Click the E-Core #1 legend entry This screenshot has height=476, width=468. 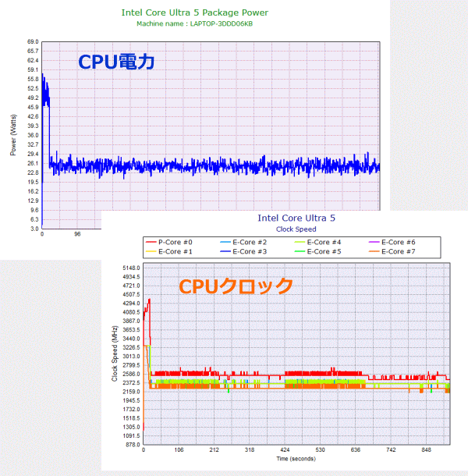tap(169, 251)
